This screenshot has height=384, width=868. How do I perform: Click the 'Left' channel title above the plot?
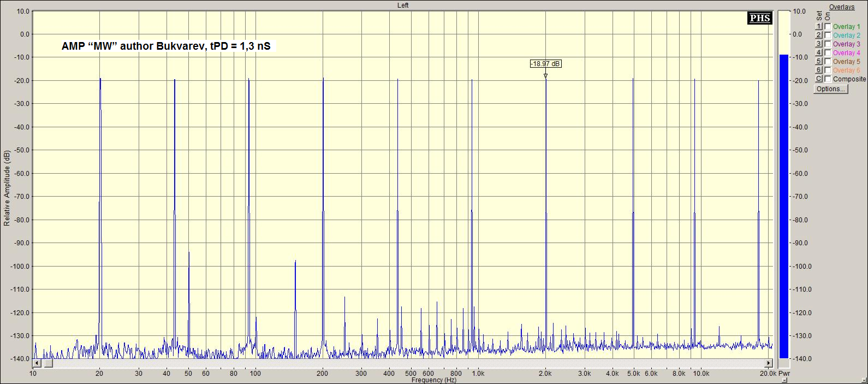click(403, 5)
